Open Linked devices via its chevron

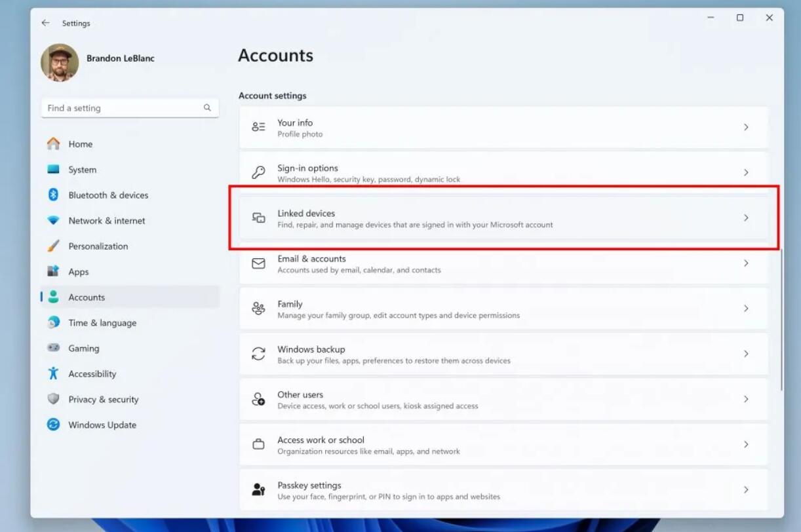pos(746,218)
